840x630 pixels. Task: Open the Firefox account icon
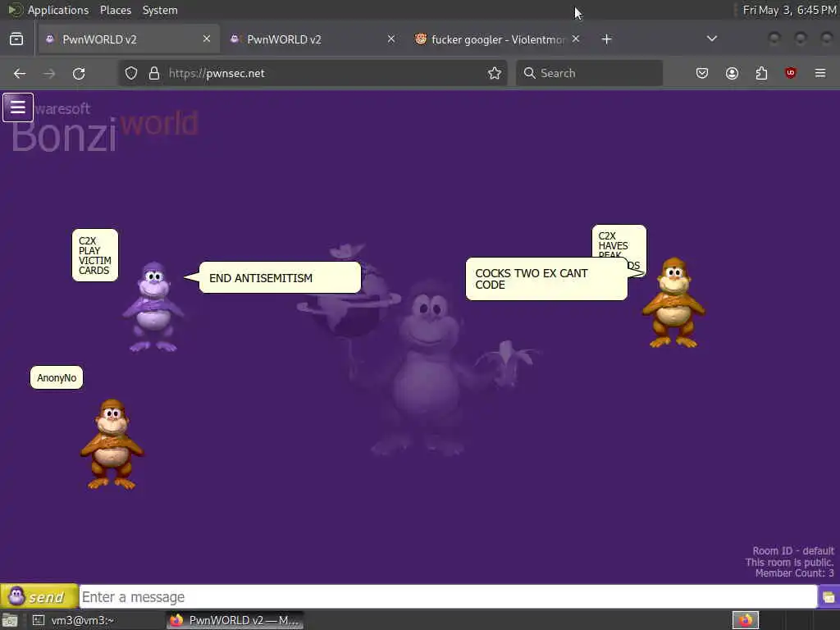732,73
